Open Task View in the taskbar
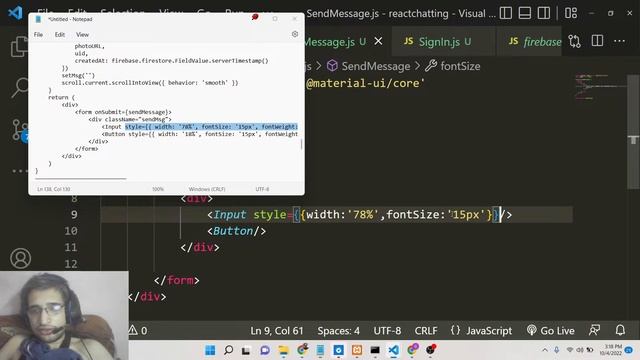 246,350
